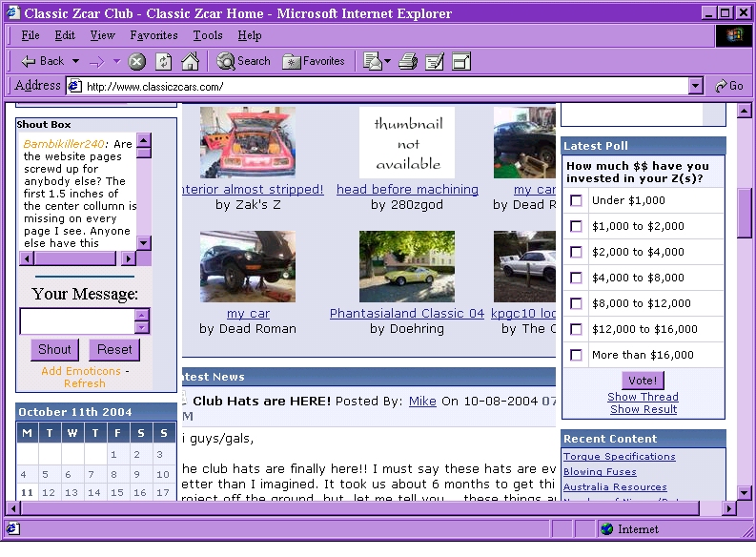Click the Refresh link in Shout Box

85,383
